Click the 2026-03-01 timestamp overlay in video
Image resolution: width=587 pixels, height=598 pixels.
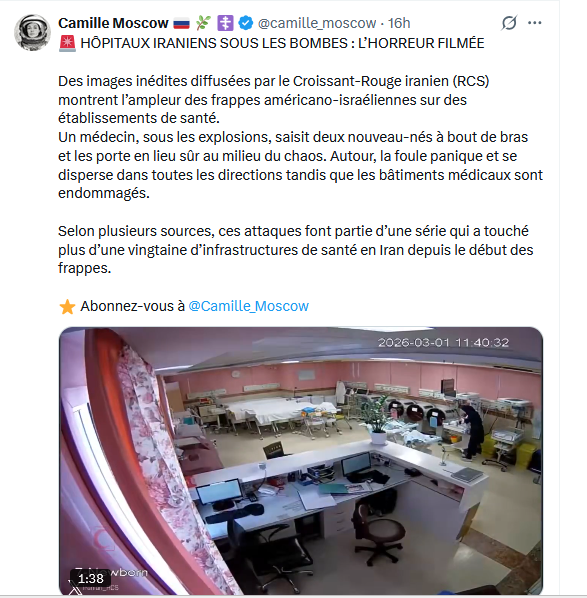tap(443, 342)
